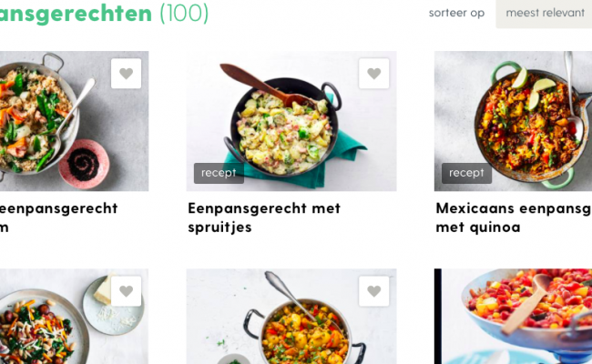Viewport: 592px width, 364px height.
Task: Toggle heart on bean salad plate recipe
Action: (126, 291)
